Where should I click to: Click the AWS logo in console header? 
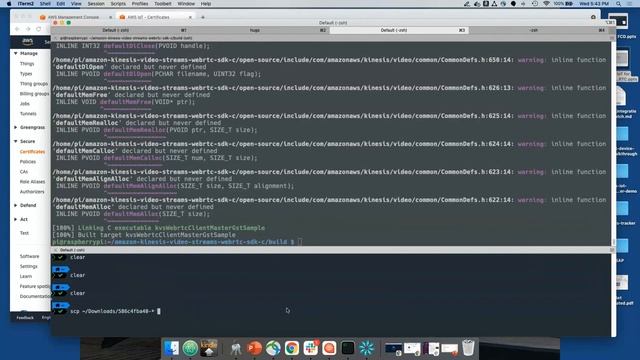(27, 41)
